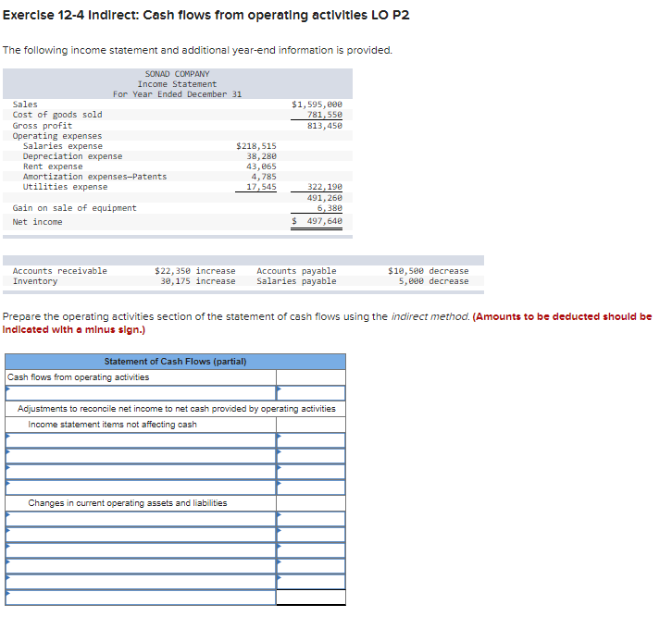This screenshot has height=629, width=672.
Task: Click the Salaries payable 5,000 decrease value
Action: [433, 281]
